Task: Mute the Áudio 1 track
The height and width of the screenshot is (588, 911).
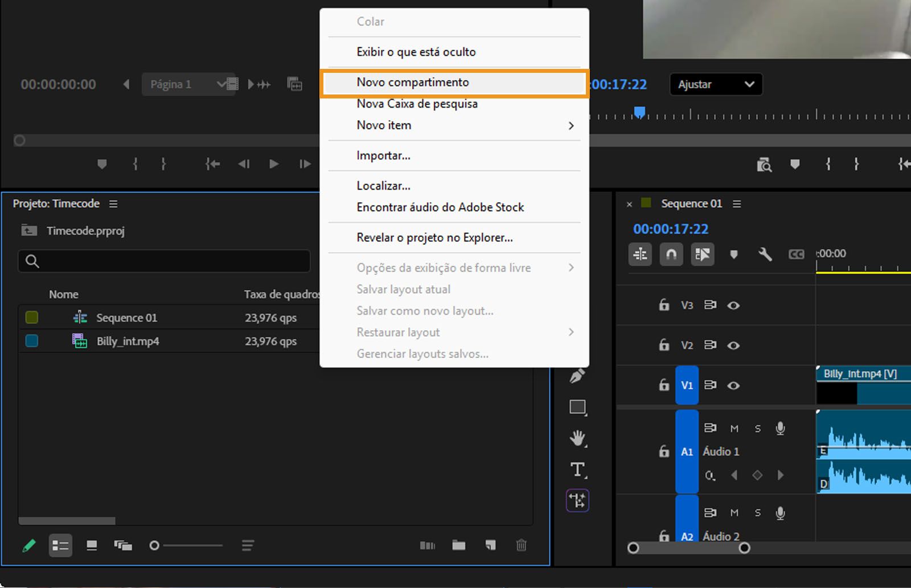Action: (x=734, y=429)
